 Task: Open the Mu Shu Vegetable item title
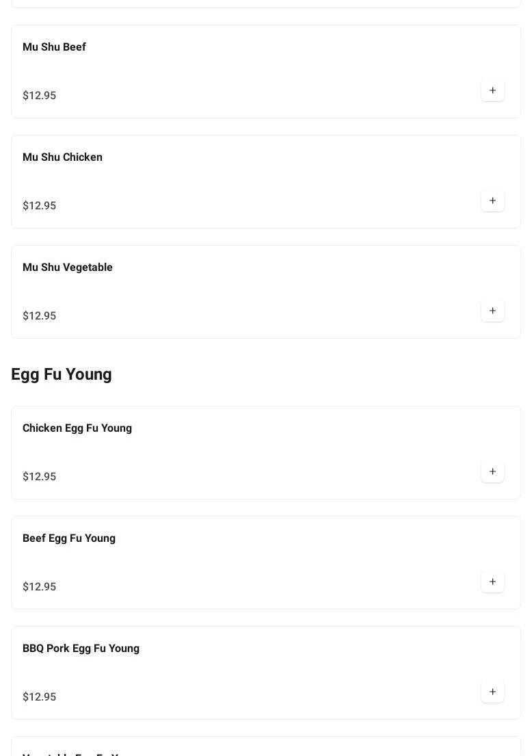coord(68,267)
